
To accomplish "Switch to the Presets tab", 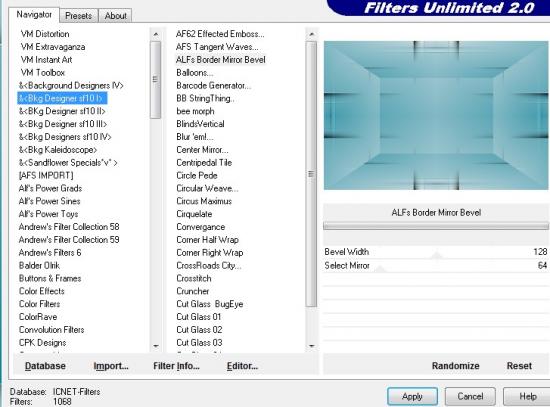I will tap(79, 16).
